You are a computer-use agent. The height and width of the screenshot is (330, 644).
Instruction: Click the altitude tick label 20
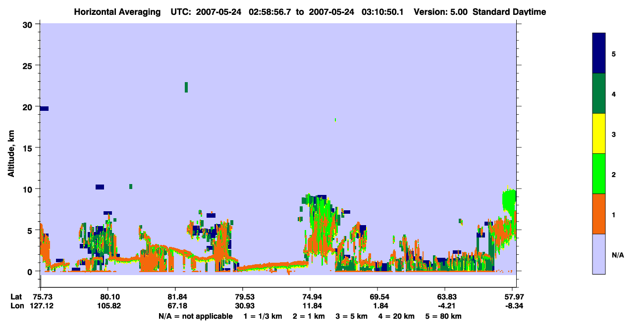29,107
